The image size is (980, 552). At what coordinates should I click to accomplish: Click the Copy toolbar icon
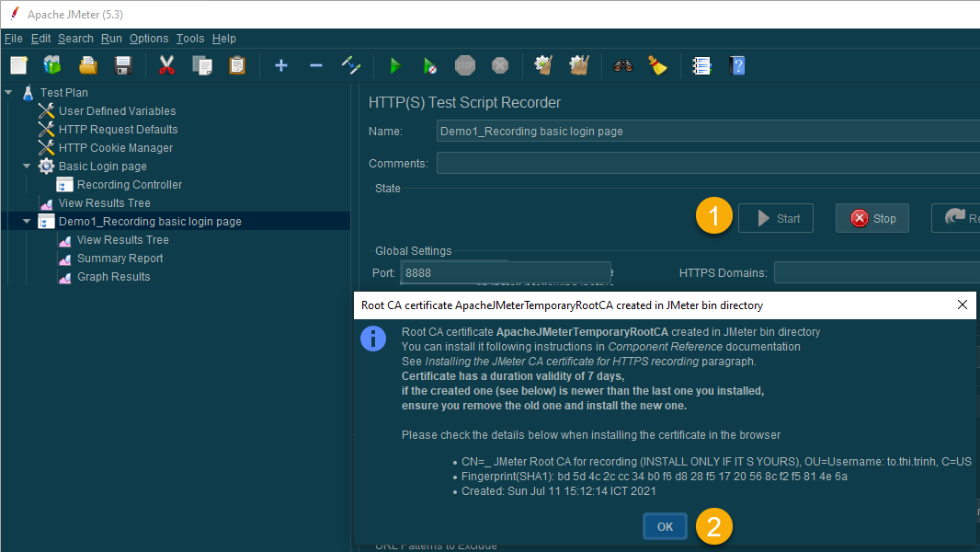coord(202,65)
